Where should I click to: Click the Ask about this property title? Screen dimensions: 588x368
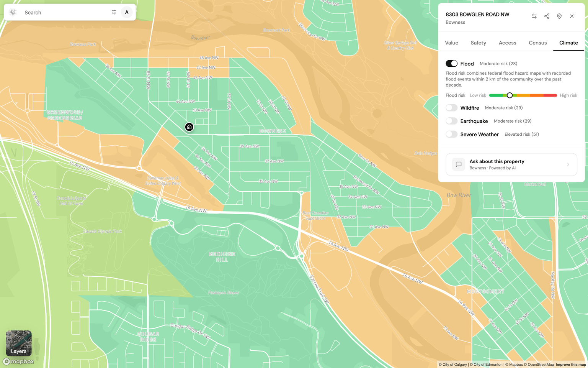pos(497,161)
